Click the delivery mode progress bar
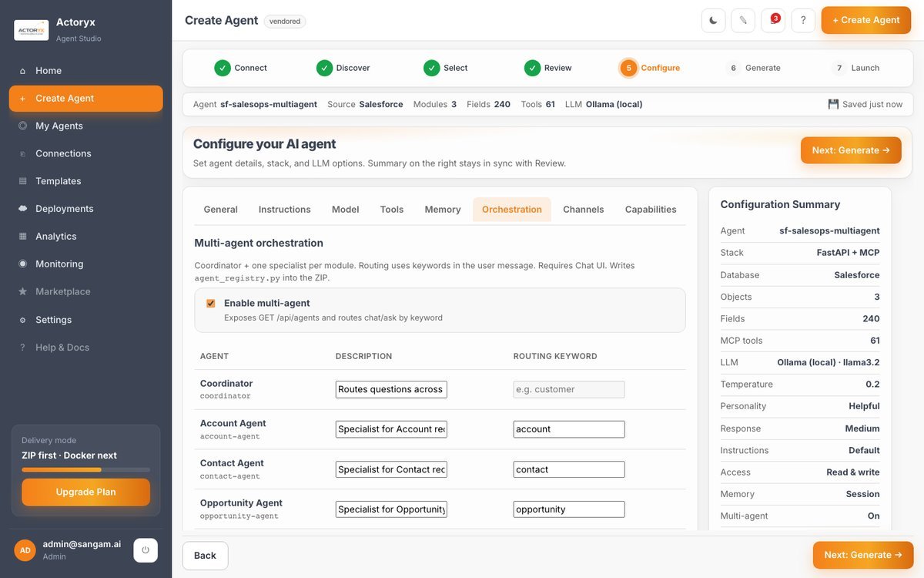 (x=85, y=469)
